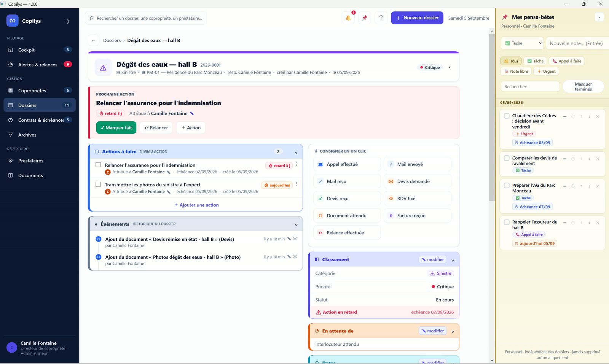
Task: Open the Tâche note type dropdown
Action: pos(523,43)
